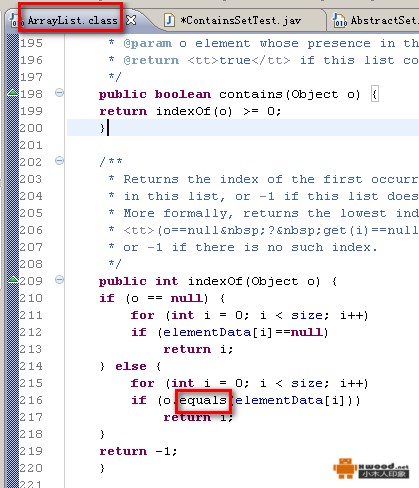Click the elementData field reference on line 212

pyautogui.click(x=207, y=332)
